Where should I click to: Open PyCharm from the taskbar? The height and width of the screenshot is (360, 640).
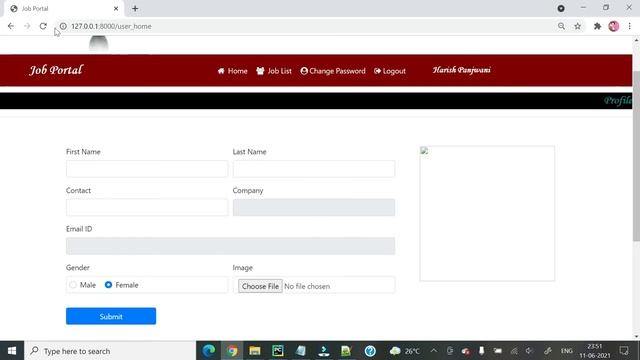tap(278, 351)
